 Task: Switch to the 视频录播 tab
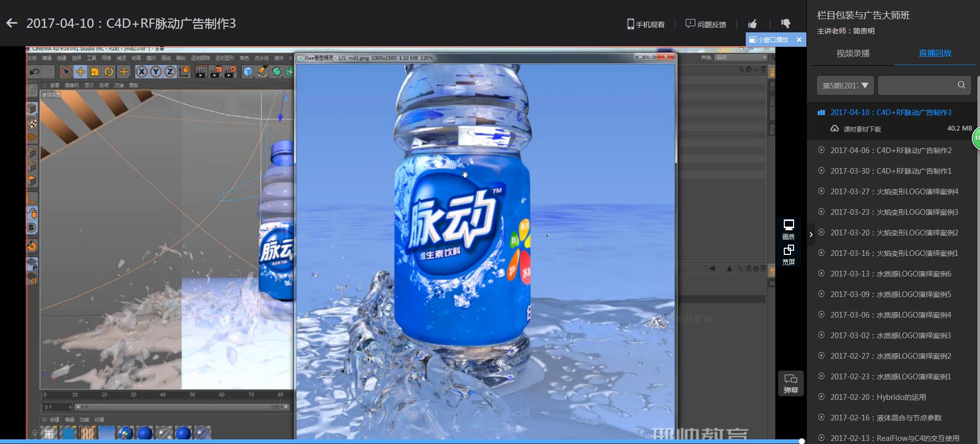click(x=853, y=53)
